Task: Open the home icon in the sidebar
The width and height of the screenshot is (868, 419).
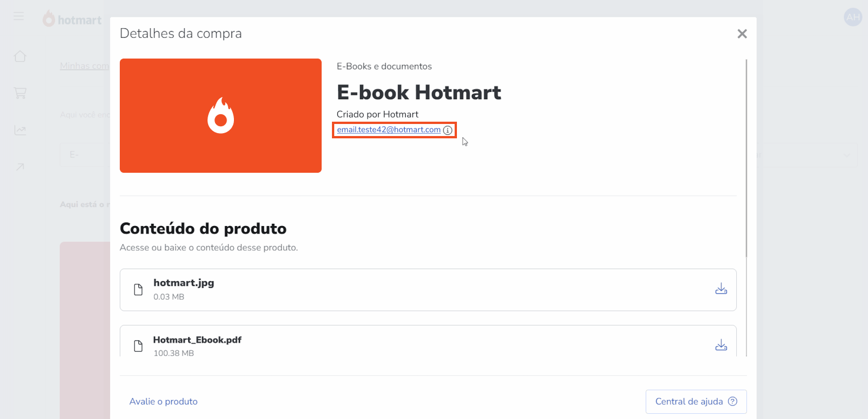Action: [x=20, y=56]
